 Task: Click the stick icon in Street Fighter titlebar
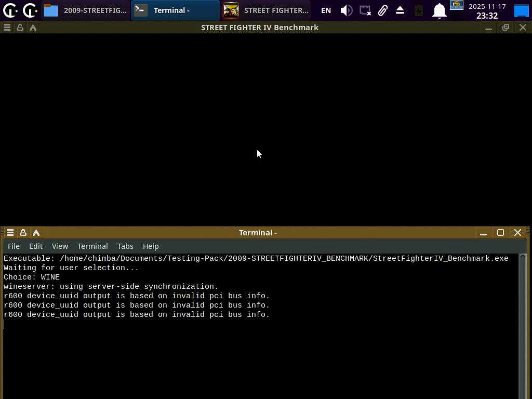click(x=20, y=28)
